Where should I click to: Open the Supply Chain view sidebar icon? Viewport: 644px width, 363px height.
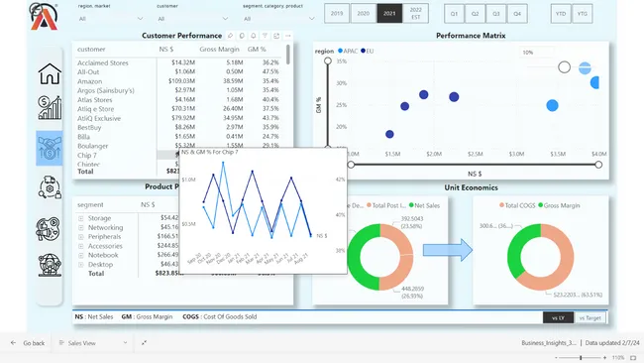point(50,187)
